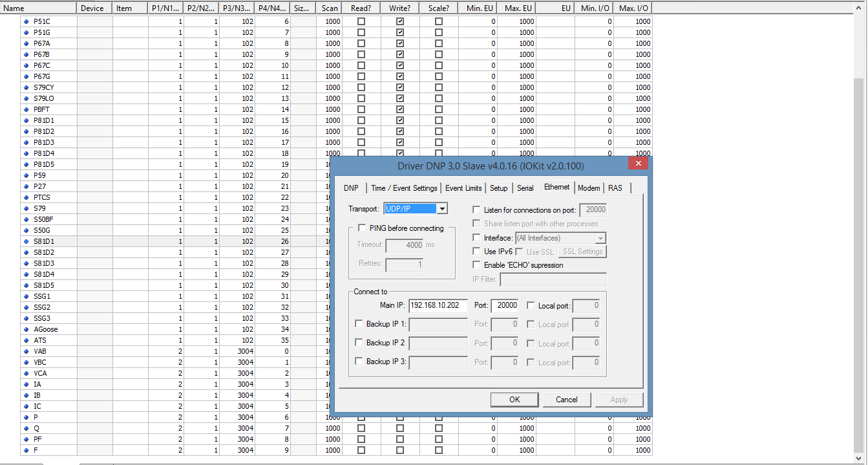Click the blue icon beside VAB

click(x=26, y=351)
